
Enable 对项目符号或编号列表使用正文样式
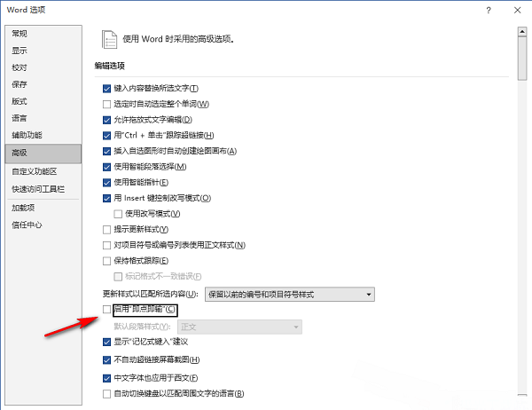click(x=107, y=245)
